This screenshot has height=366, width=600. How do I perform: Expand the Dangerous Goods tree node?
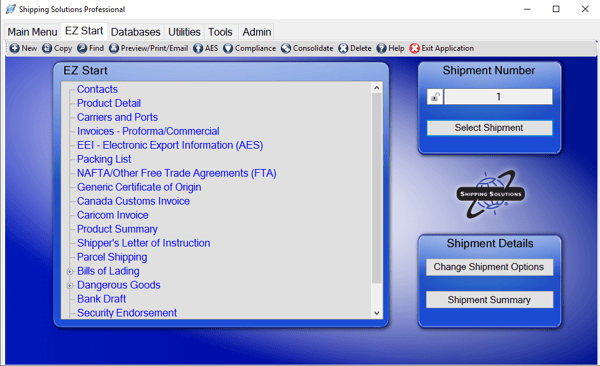(70, 286)
